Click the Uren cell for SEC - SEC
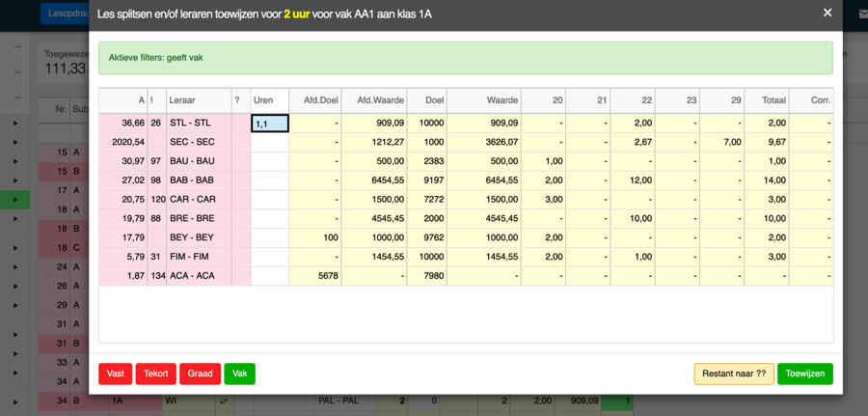868x416 pixels. 270,142
